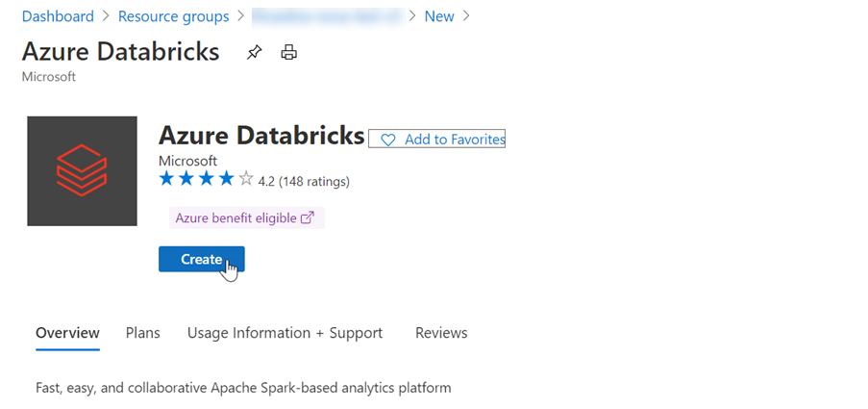This screenshot has height=409, width=868.
Task: Click the 4.2 (148 ratings) text
Action: coord(304,181)
